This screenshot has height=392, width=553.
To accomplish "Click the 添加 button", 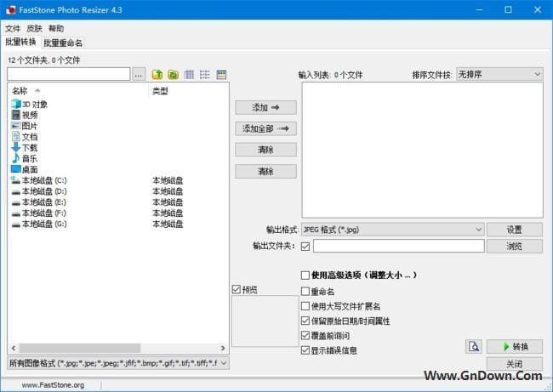I will coord(265,107).
